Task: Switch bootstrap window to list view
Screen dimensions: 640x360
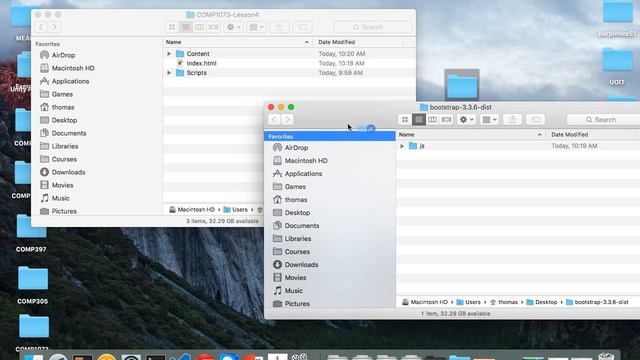Action: (x=418, y=120)
